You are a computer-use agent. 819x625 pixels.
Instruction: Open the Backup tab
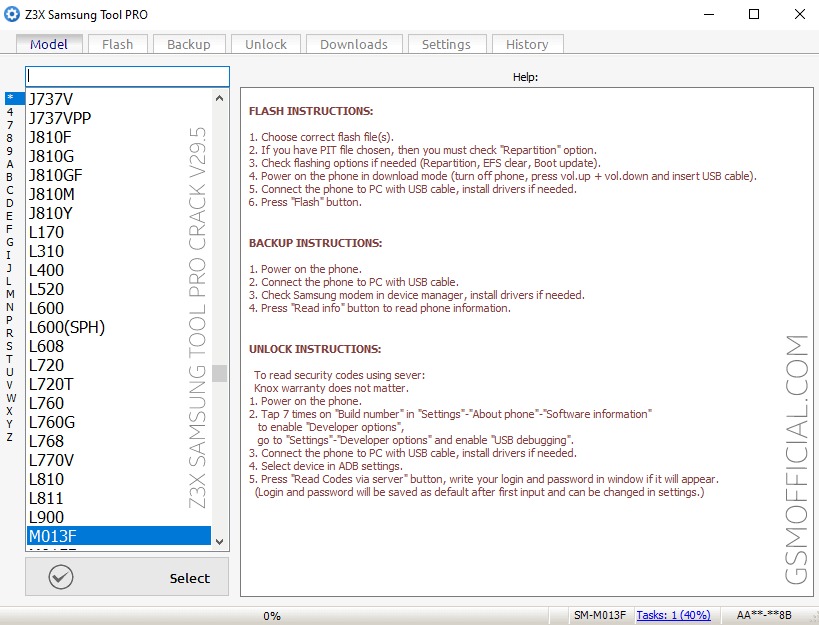coord(189,44)
